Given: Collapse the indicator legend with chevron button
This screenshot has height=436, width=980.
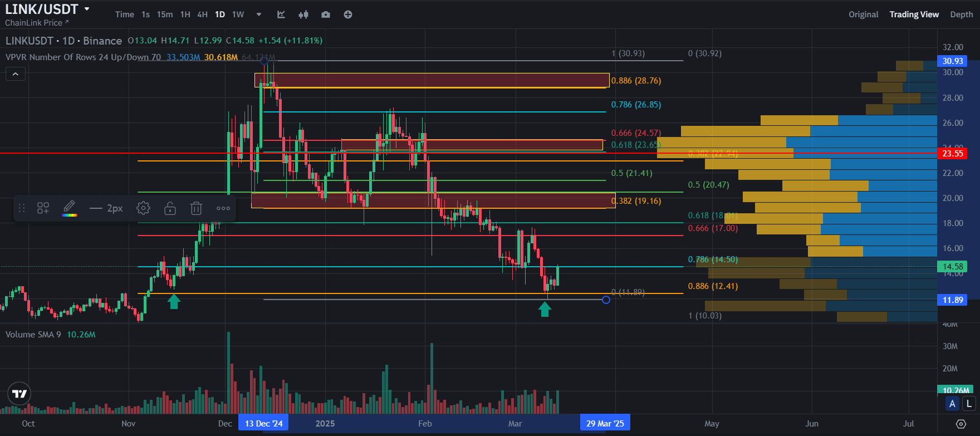Looking at the screenshot, I should pos(16,74).
